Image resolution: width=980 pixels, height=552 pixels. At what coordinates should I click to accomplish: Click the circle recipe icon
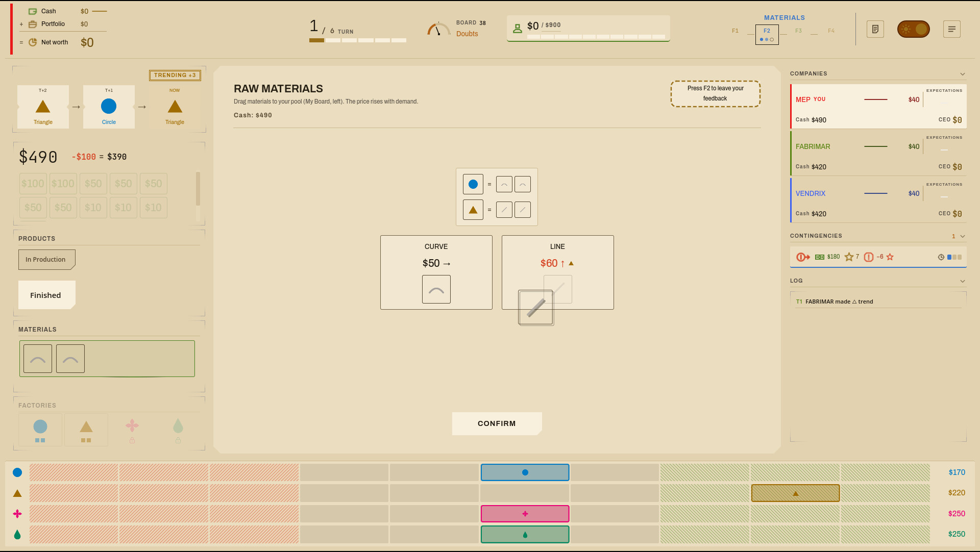(473, 184)
